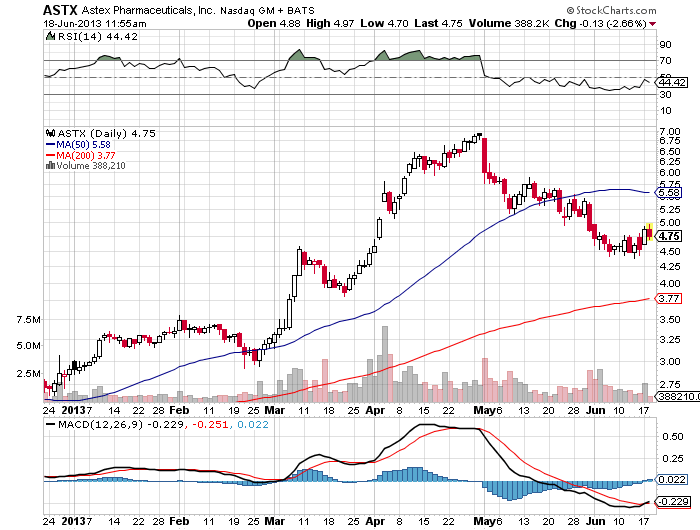Click the red down-arrow change indicator
The image size is (700, 530).
(x=653, y=24)
